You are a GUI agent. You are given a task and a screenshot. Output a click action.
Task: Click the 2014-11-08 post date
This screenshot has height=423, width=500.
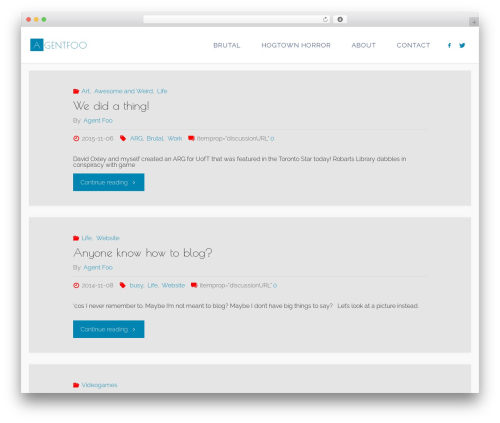pos(97,285)
